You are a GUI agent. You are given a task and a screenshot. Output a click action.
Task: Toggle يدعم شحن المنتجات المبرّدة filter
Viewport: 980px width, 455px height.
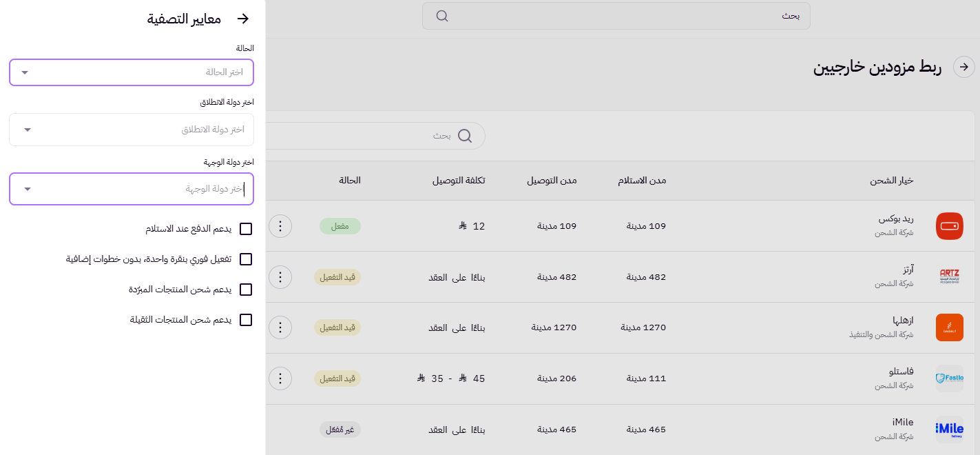coord(246,290)
